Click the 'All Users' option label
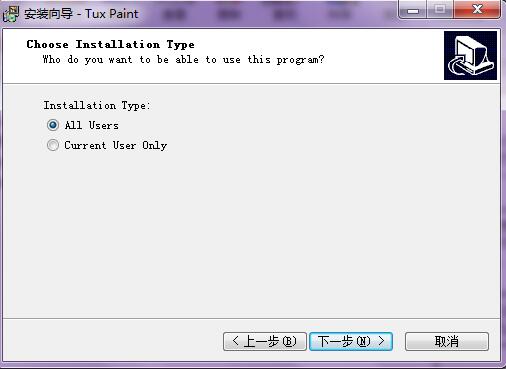 pyautogui.click(x=92, y=125)
